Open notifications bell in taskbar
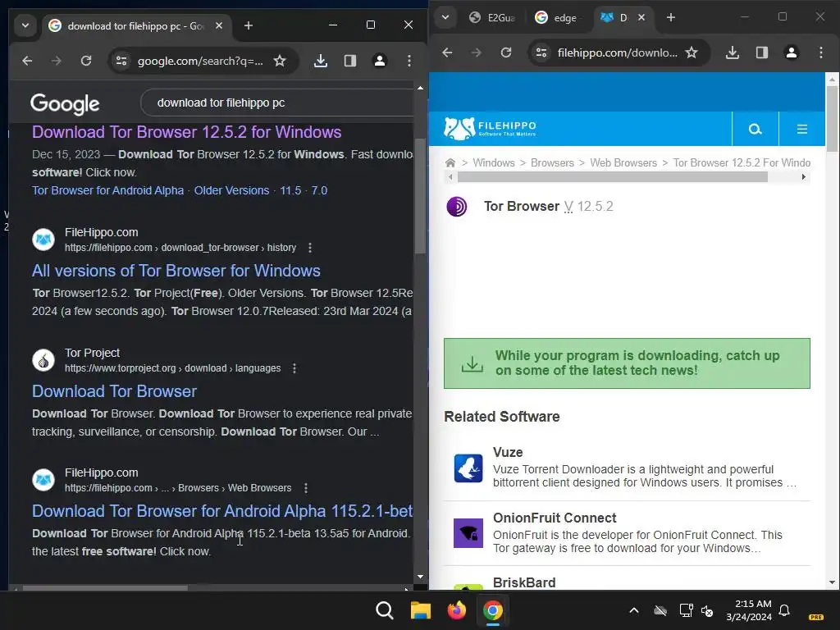 784,610
